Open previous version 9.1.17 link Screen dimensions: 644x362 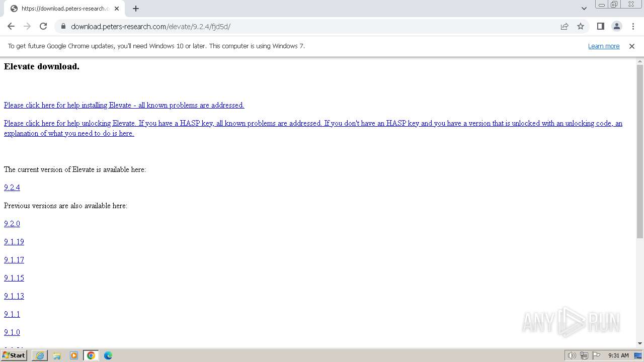click(14, 260)
